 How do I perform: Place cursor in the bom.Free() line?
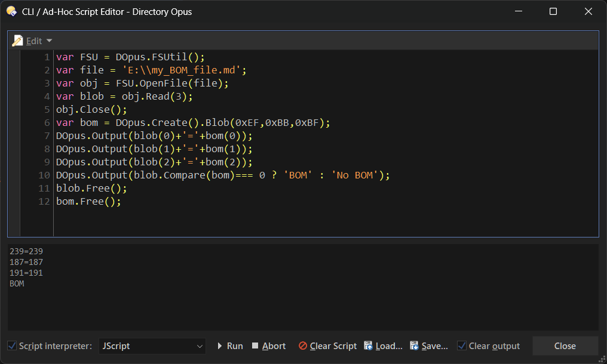click(88, 202)
